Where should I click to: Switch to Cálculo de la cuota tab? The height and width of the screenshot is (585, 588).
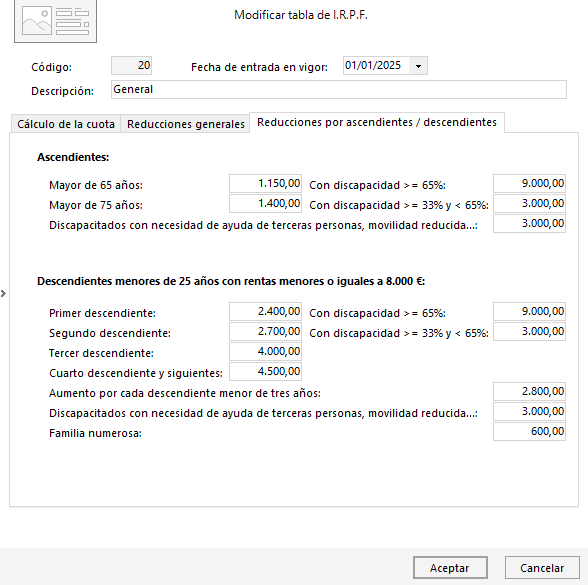pyautogui.click(x=66, y=124)
